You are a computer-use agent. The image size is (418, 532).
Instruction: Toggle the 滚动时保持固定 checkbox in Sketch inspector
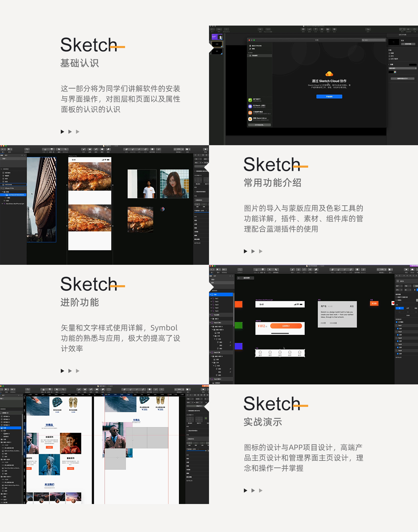click(x=195, y=192)
